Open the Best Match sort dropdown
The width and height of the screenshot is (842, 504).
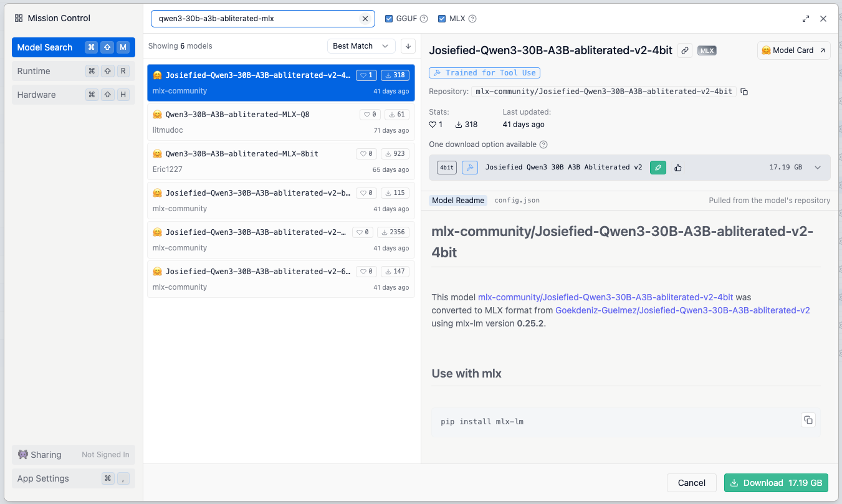pyautogui.click(x=361, y=46)
